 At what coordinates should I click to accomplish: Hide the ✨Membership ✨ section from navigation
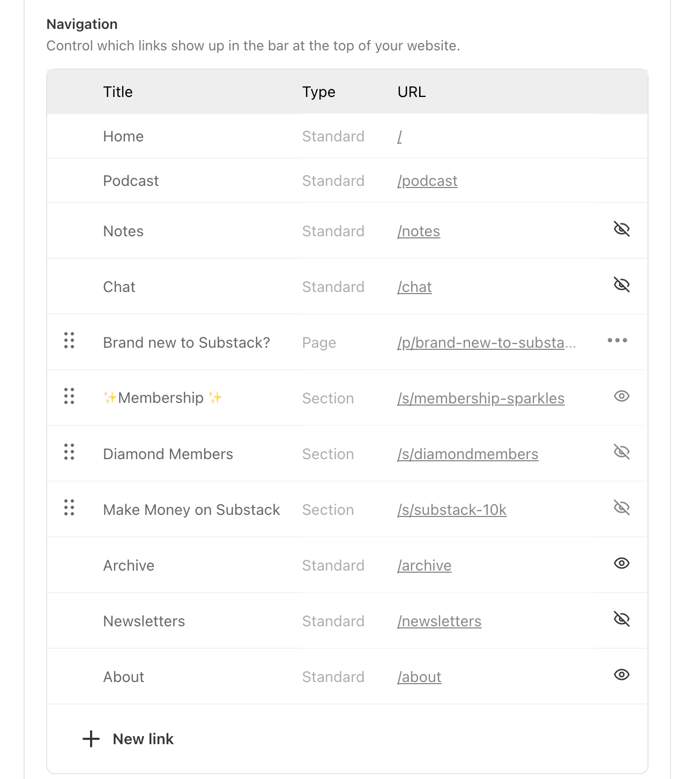pyautogui.click(x=621, y=396)
